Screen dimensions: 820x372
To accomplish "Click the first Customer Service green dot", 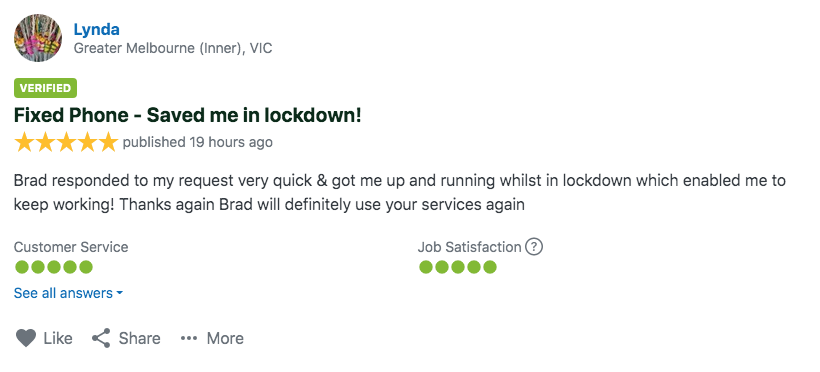I will point(21,267).
